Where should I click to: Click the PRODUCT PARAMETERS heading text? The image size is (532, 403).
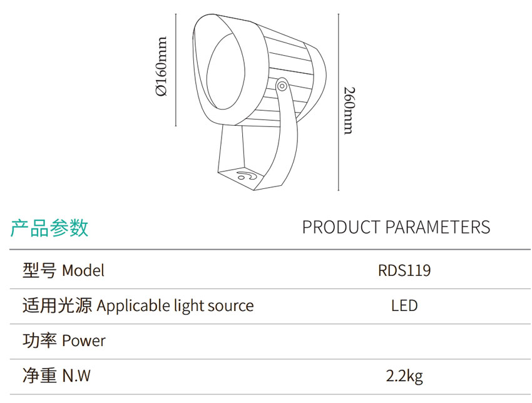(x=396, y=227)
